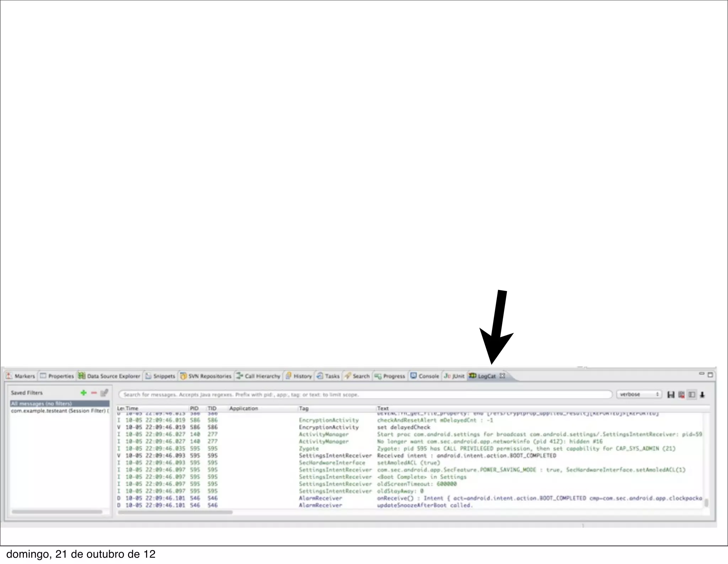Image resolution: width=728 pixels, height=564 pixels.
Task: Close the LogCat tab
Action: pos(502,376)
